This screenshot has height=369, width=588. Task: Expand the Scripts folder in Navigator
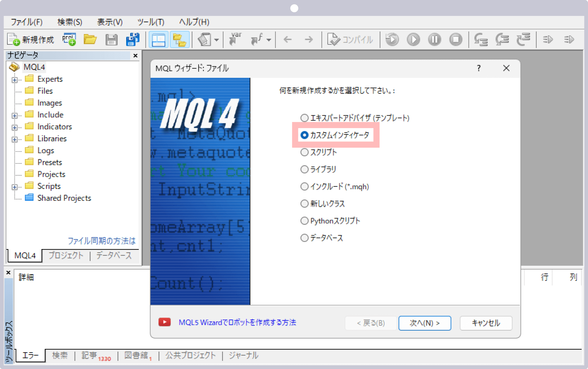14,187
